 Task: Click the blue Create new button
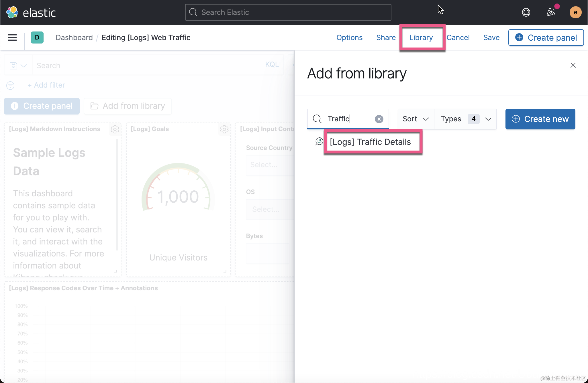(x=540, y=119)
